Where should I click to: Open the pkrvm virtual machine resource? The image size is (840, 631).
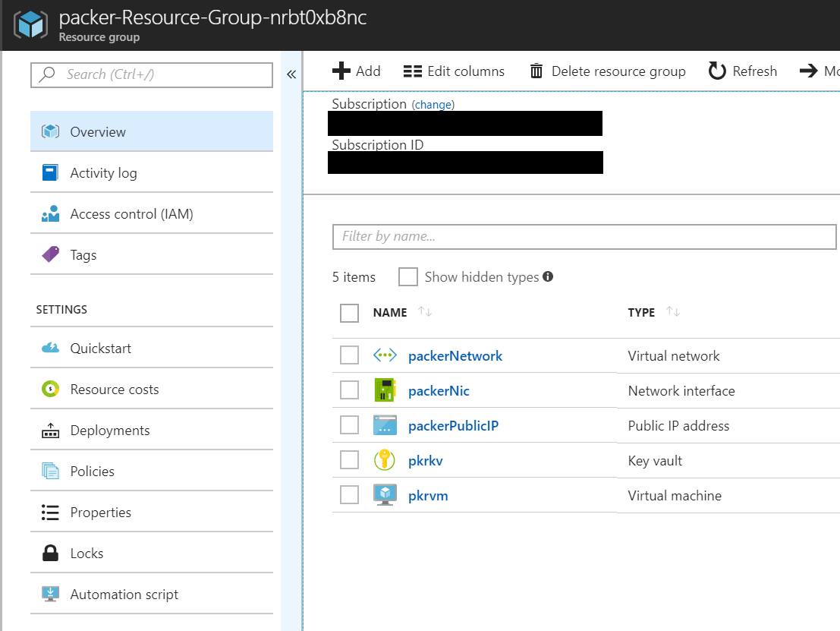pos(428,495)
